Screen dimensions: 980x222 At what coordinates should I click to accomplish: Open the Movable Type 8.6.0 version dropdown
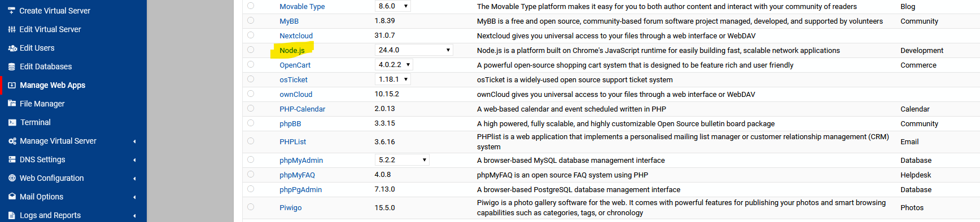coord(393,6)
